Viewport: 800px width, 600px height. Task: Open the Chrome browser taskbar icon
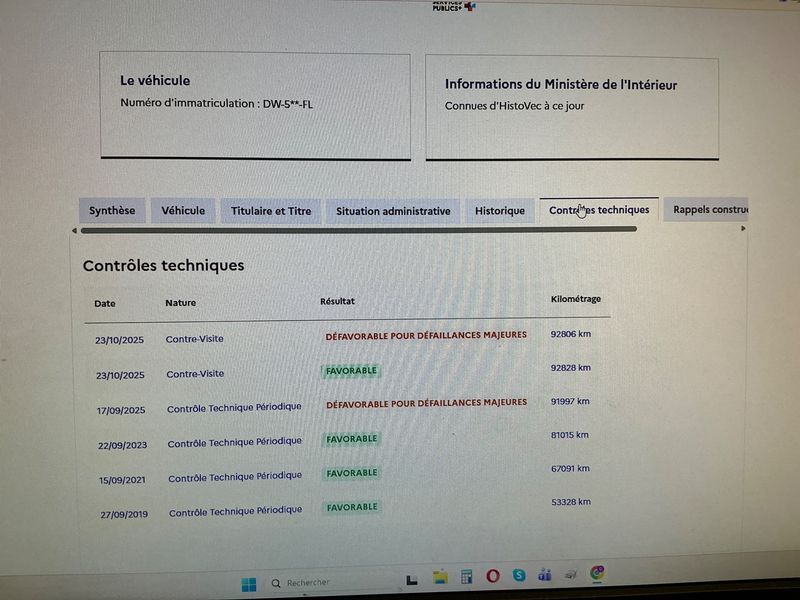pyautogui.click(x=597, y=572)
